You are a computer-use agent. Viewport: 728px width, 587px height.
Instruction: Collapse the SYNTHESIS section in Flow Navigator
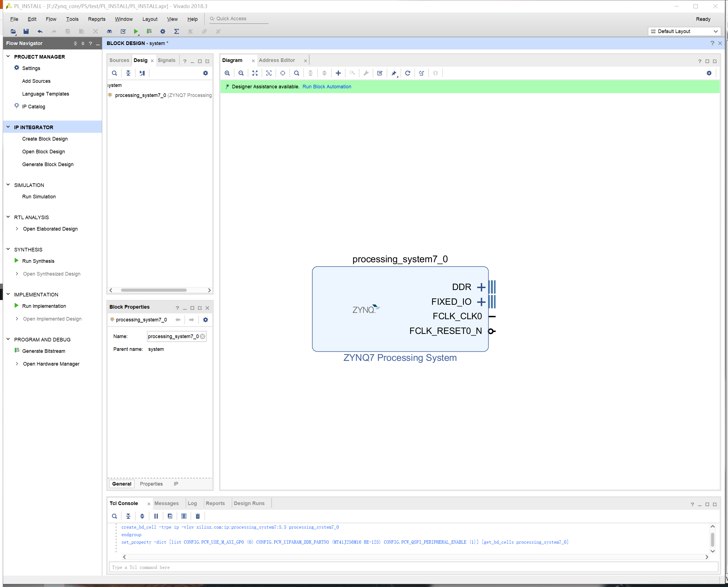click(x=8, y=249)
